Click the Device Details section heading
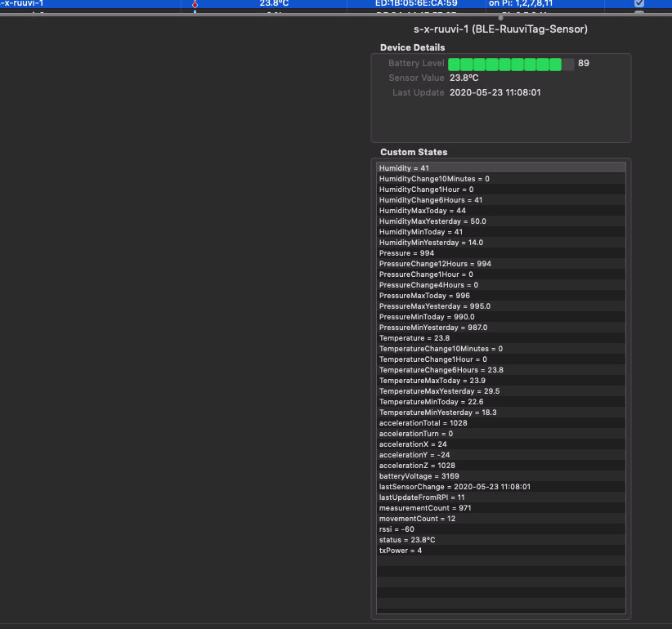The height and width of the screenshot is (629, 672). [x=412, y=47]
